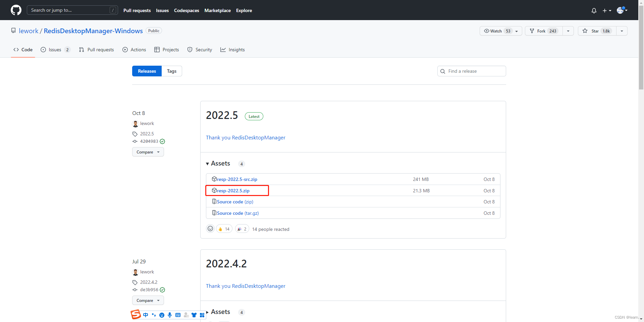The image size is (644, 322).
Task: Click the greyed Sogou account icon
Action: [x=186, y=315]
